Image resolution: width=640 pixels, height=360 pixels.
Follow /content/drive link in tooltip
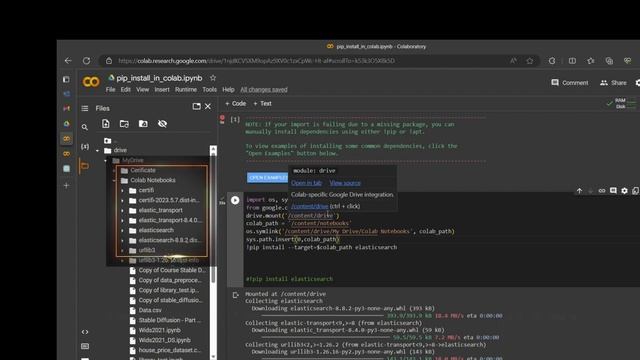click(x=309, y=206)
